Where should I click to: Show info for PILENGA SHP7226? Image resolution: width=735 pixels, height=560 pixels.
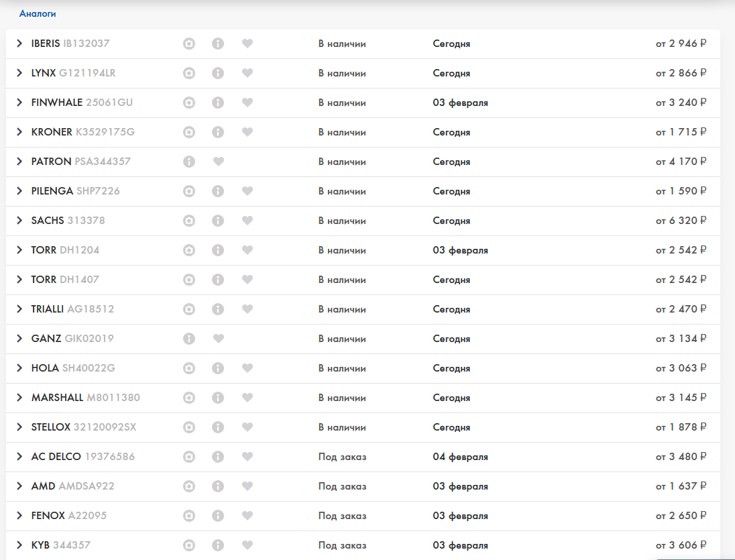(218, 191)
